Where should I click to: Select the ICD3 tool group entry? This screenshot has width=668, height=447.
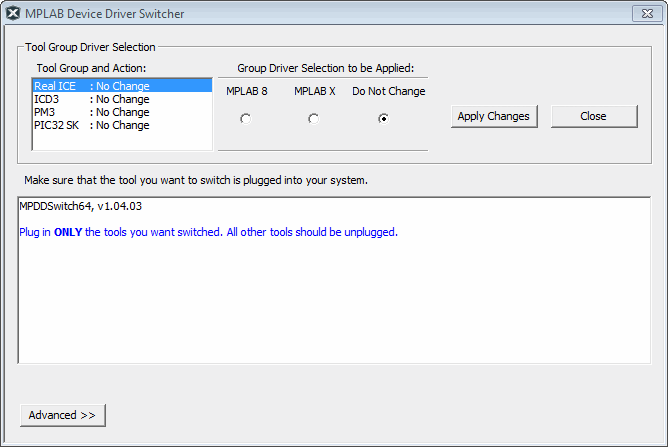click(91, 100)
